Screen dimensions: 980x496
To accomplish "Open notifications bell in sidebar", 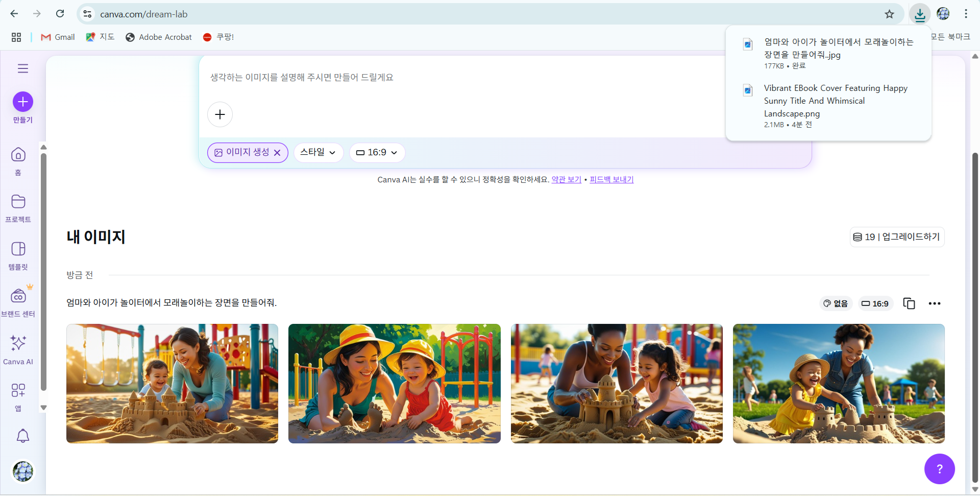I will pyautogui.click(x=23, y=436).
